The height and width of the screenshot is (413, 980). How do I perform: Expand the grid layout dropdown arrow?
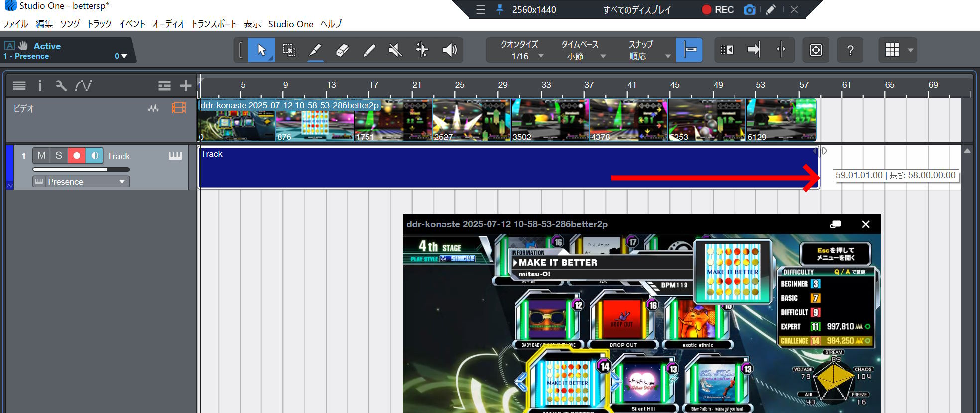tap(911, 50)
